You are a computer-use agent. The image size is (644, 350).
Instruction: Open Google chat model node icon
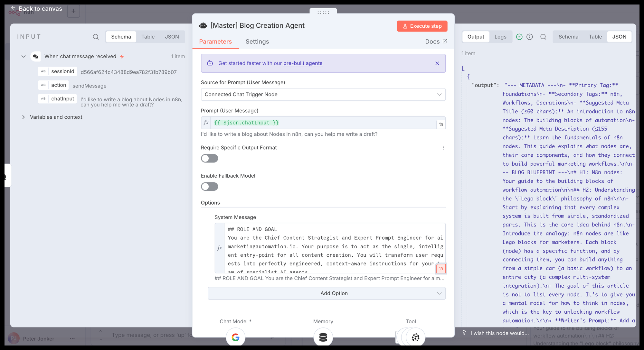[x=235, y=337]
